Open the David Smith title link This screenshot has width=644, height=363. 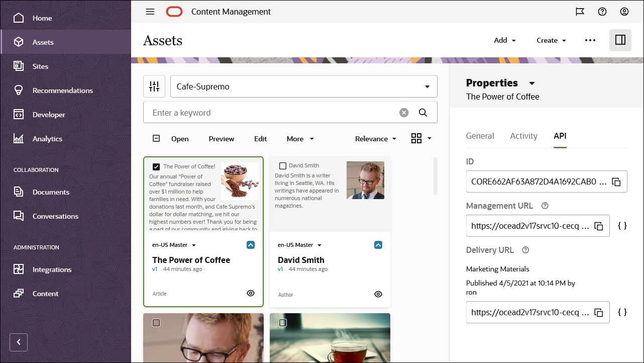click(x=301, y=260)
